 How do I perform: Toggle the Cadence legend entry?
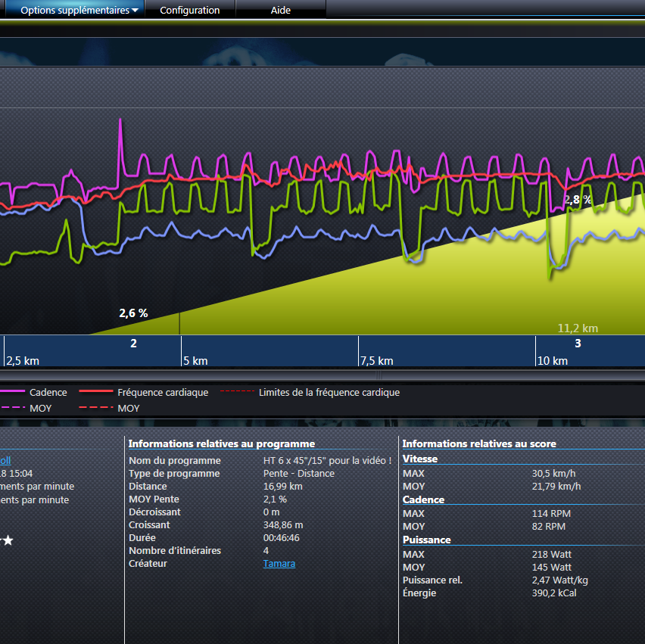coord(48,392)
